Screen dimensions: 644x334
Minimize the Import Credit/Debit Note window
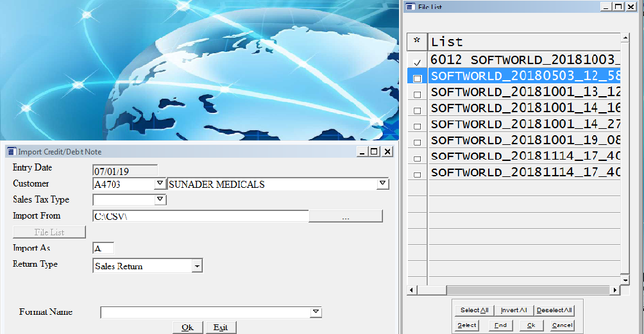click(362, 152)
